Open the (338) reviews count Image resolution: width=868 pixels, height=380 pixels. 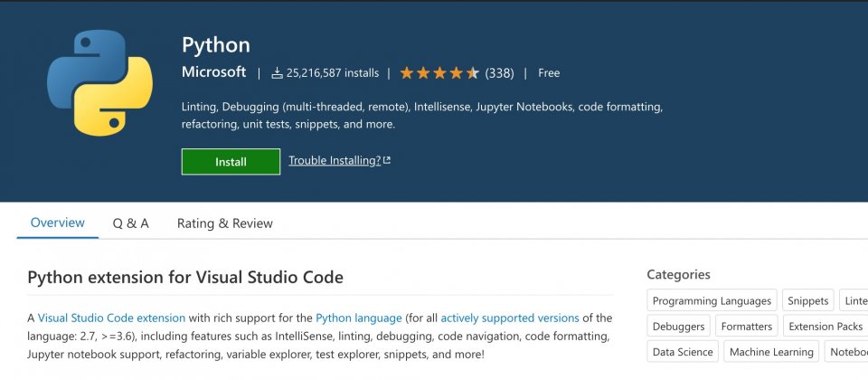499,73
